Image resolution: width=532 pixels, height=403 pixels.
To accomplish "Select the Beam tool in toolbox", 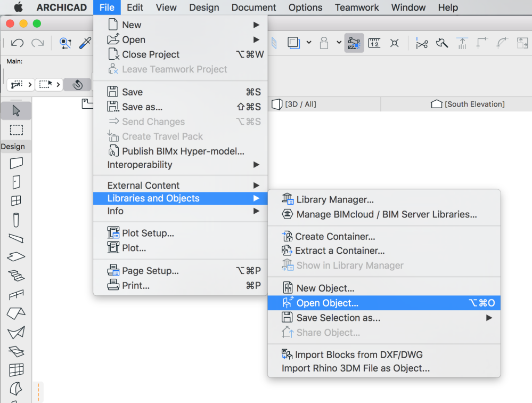I will click(16, 239).
